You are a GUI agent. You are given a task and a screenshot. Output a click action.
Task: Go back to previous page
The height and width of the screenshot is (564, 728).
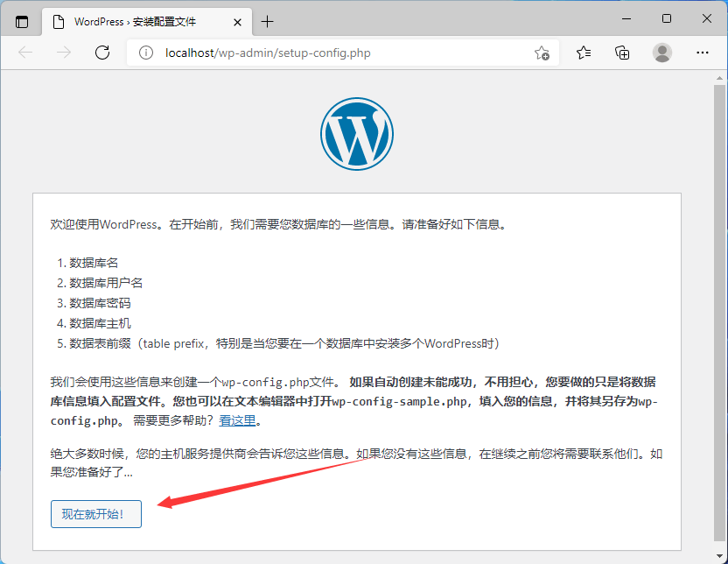[25, 53]
